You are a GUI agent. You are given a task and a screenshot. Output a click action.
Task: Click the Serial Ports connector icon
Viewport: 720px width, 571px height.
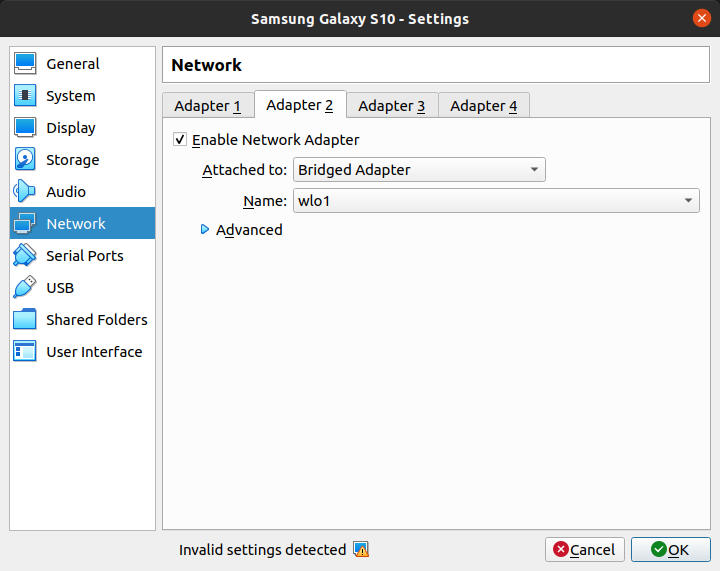click(x=25, y=255)
